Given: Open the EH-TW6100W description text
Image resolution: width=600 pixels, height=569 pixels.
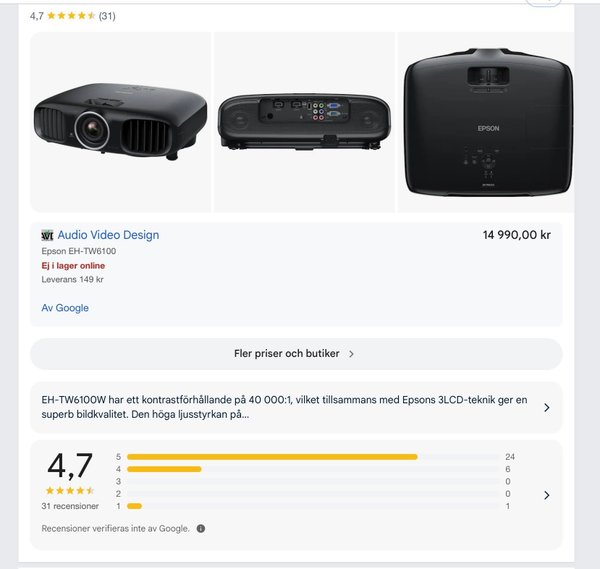Looking at the screenshot, I should (284, 407).
